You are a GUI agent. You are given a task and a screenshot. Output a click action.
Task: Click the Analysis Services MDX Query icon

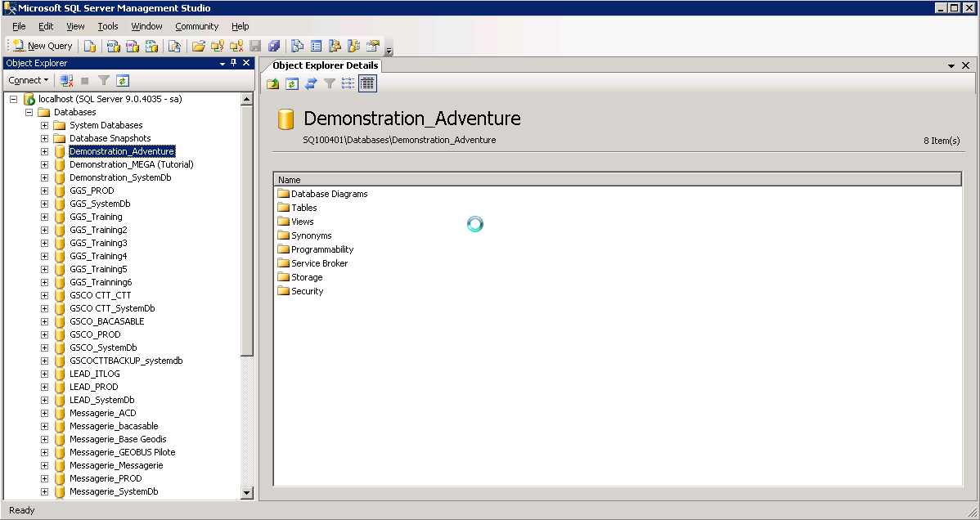tap(113, 47)
